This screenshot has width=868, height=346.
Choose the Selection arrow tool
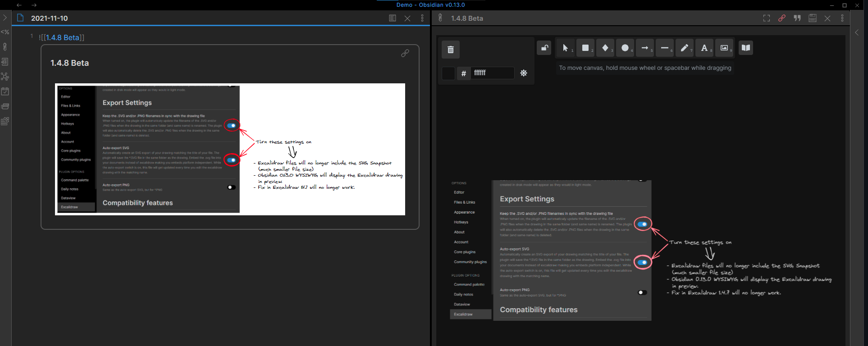(566, 48)
